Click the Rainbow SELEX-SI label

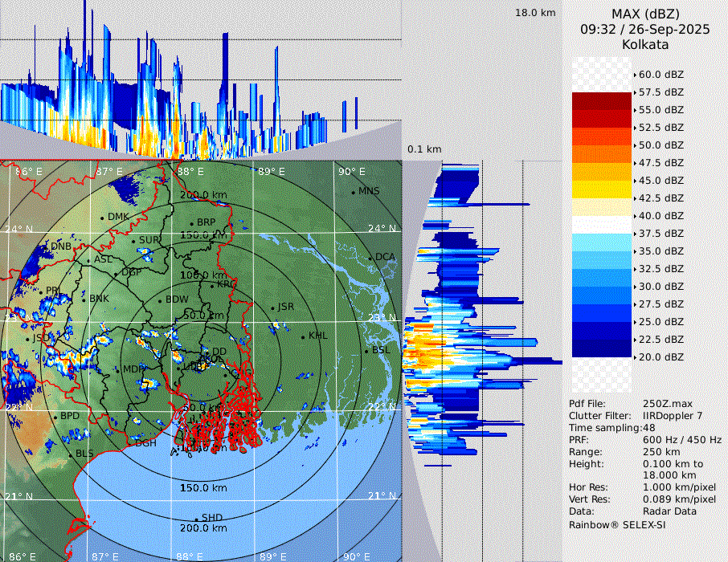[x=617, y=524]
